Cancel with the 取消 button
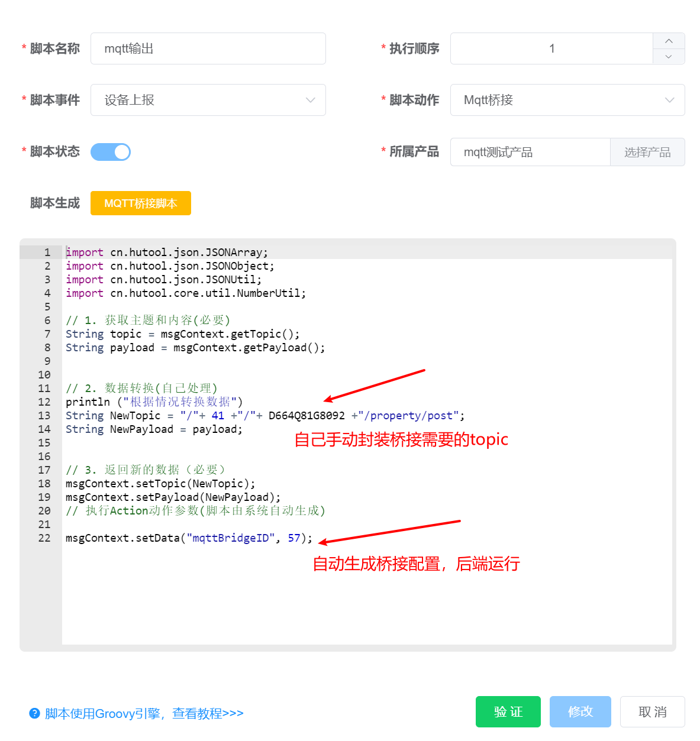The height and width of the screenshot is (741, 700). 652,711
